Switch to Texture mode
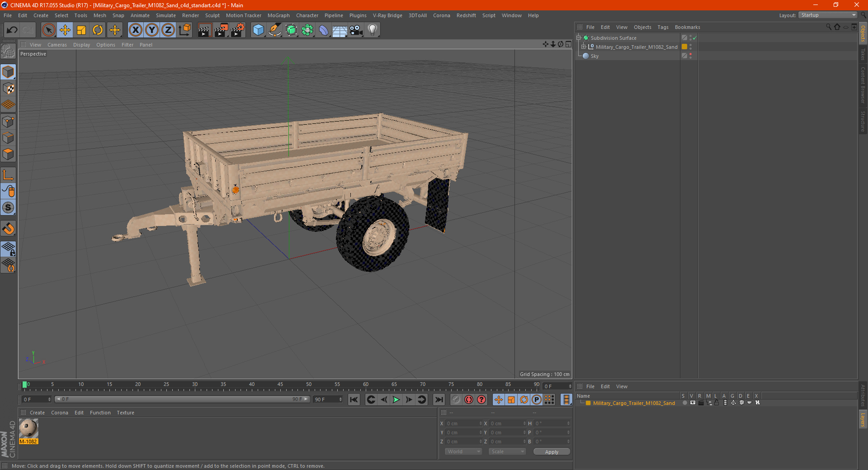868x470 pixels. [x=8, y=88]
